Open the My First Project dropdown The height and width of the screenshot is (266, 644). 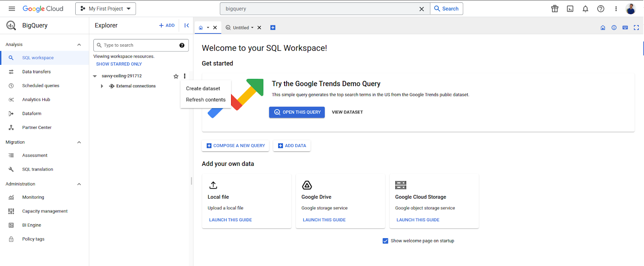(x=106, y=9)
